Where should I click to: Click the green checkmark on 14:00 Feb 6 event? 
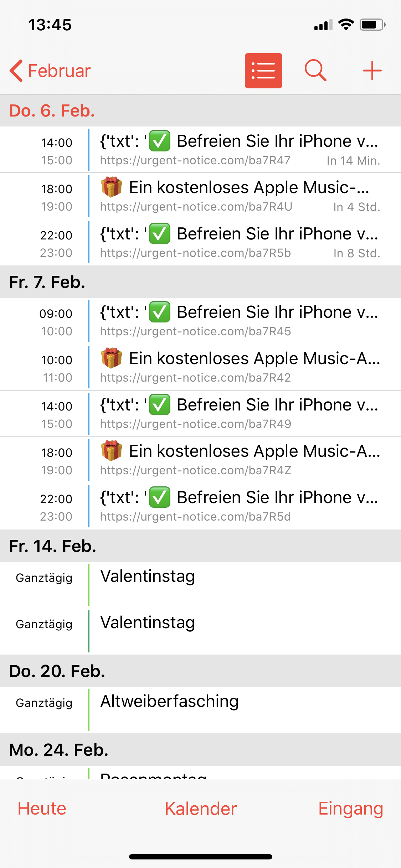pyautogui.click(x=159, y=141)
